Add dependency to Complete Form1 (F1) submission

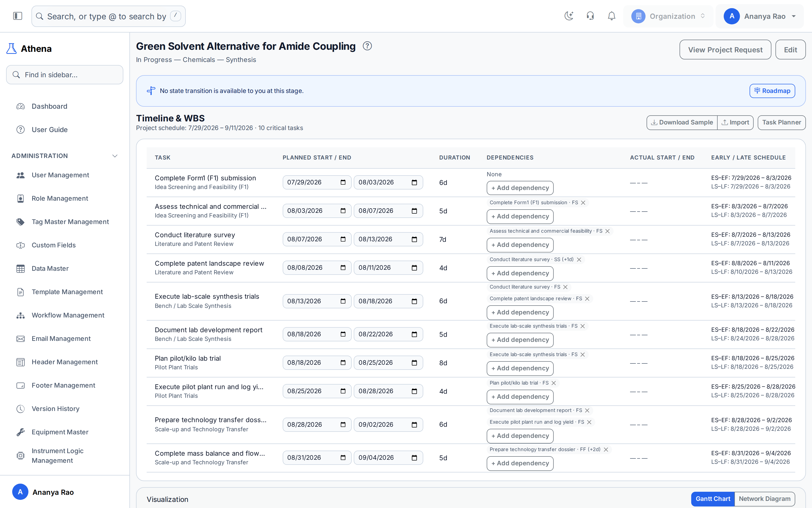520,188
